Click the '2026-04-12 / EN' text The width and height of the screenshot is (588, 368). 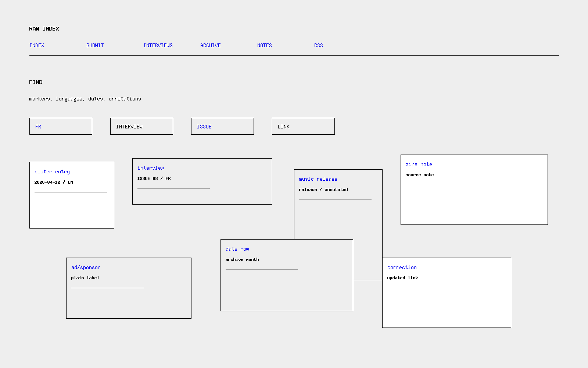[x=54, y=182]
